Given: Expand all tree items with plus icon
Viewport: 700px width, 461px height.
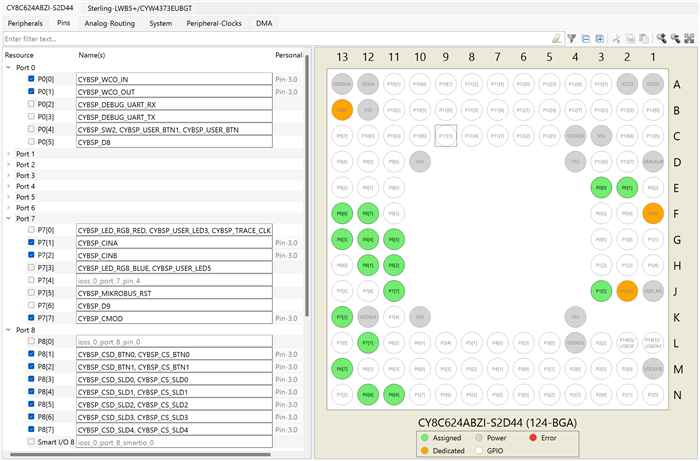Looking at the screenshot, I should (x=599, y=38).
